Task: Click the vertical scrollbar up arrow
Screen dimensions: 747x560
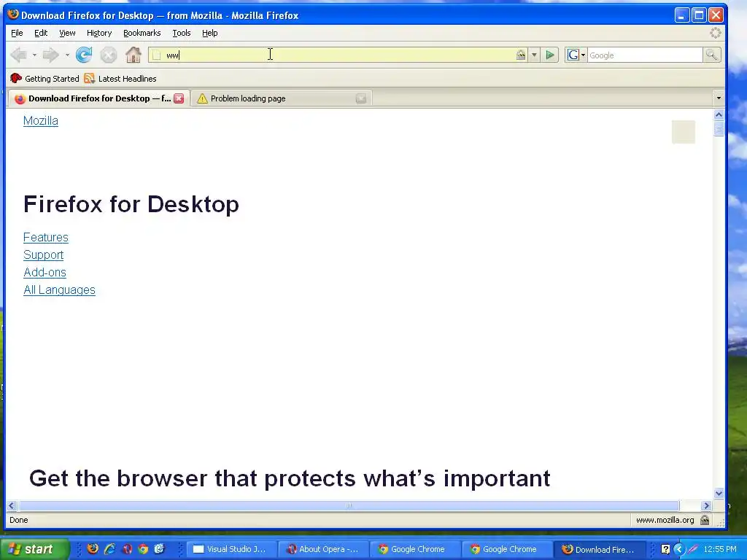Action: [719, 114]
